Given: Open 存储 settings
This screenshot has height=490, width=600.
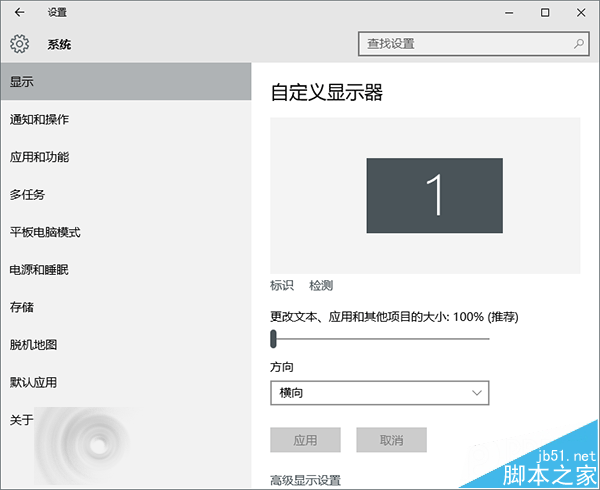Looking at the screenshot, I should tap(126, 307).
